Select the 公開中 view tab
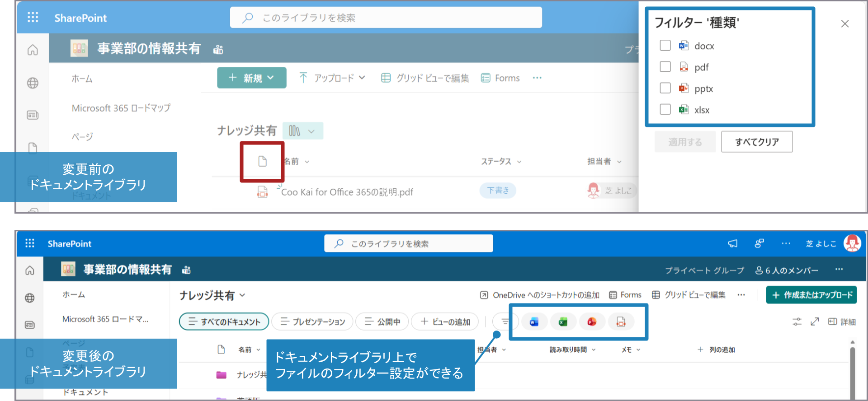The width and height of the screenshot is (868, 401). coord(382,322)
